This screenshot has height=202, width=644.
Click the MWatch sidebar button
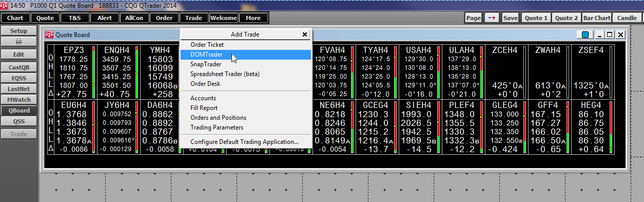coord(18,100)
